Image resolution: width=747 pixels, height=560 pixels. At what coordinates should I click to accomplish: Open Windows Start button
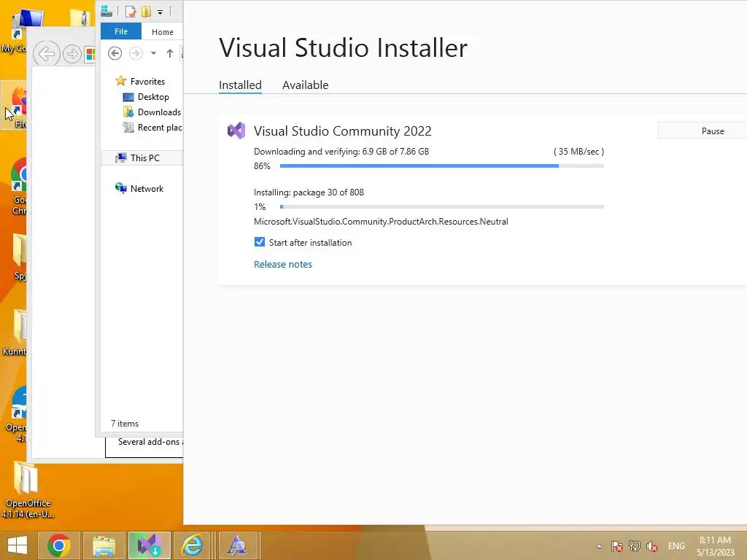(18, 545)
